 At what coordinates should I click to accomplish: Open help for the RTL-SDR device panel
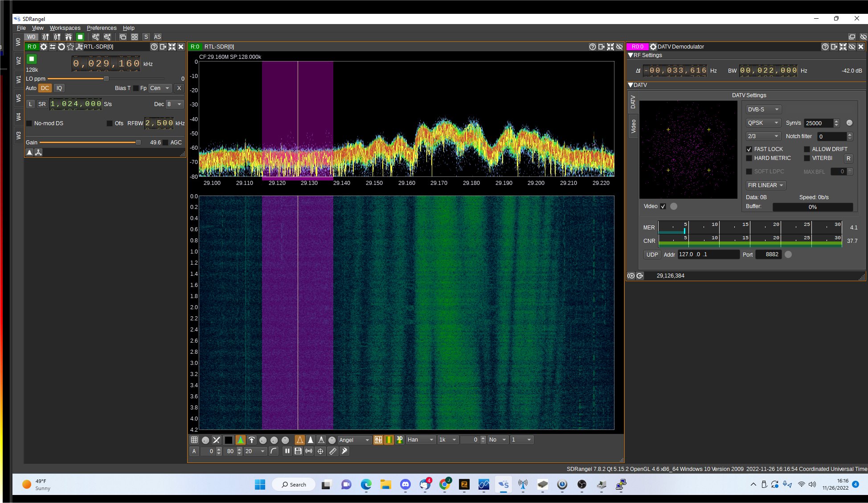154,47
